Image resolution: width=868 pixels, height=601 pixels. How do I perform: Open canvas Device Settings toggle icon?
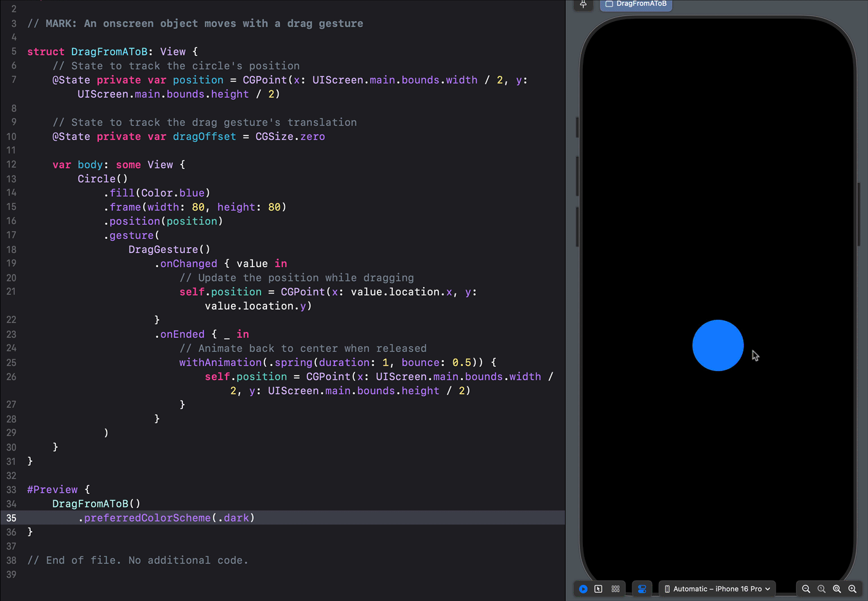(x=642, y=589)
